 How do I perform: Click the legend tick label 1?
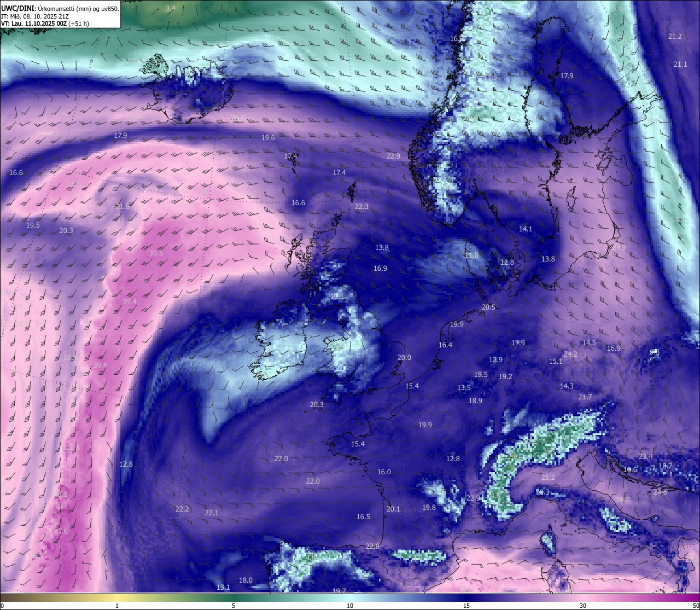[116, 606]
